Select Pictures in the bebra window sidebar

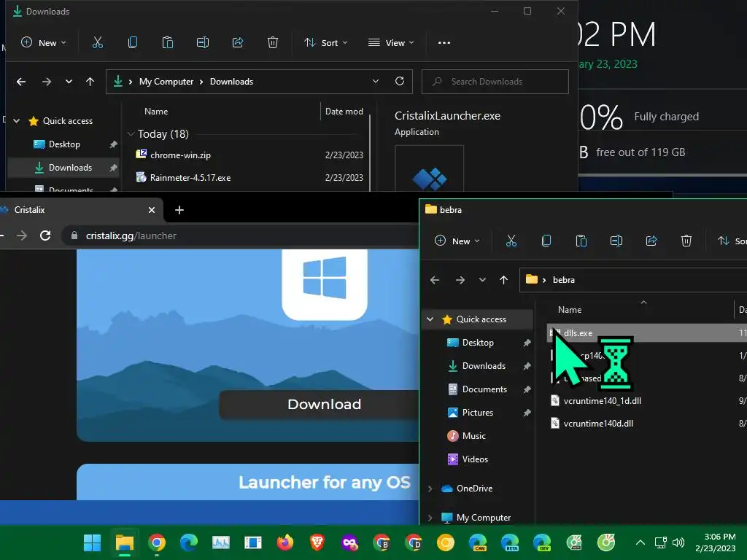[478, 413]
